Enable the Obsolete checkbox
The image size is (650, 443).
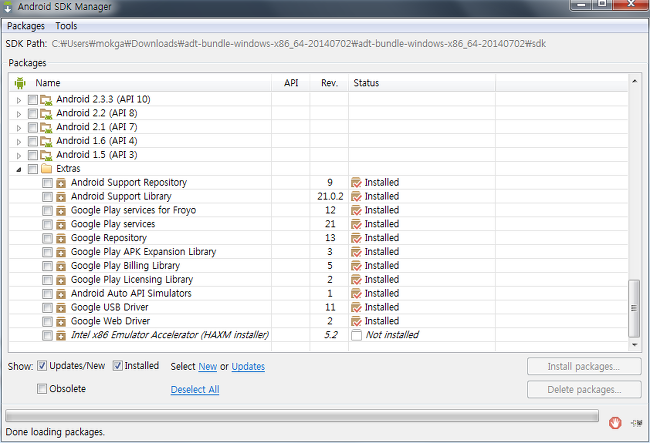tap(42, 389)
